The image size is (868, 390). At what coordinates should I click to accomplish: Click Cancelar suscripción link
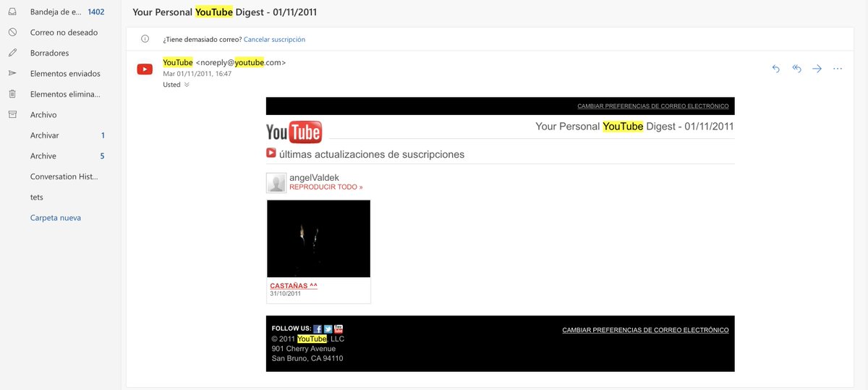point(274,39)
